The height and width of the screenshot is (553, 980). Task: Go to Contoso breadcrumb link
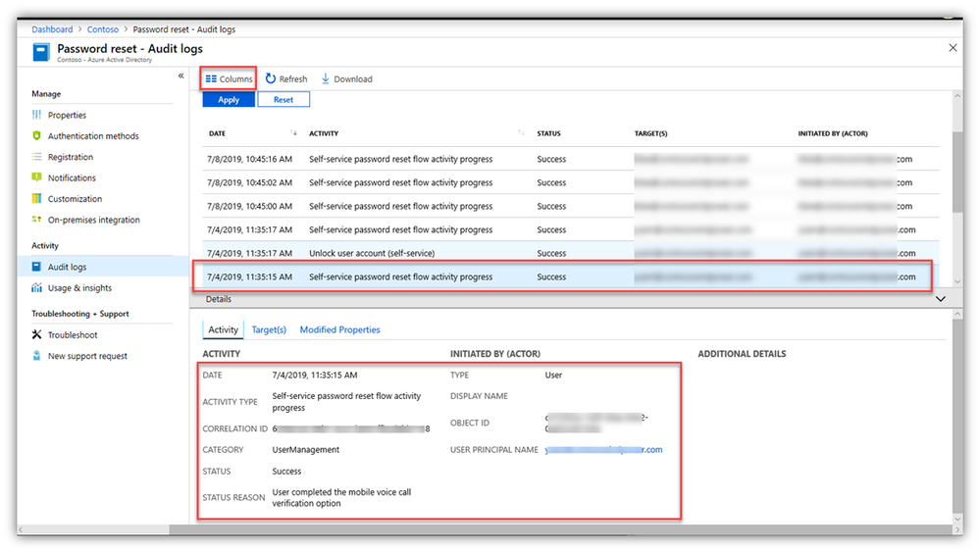[x=102, y=29]
